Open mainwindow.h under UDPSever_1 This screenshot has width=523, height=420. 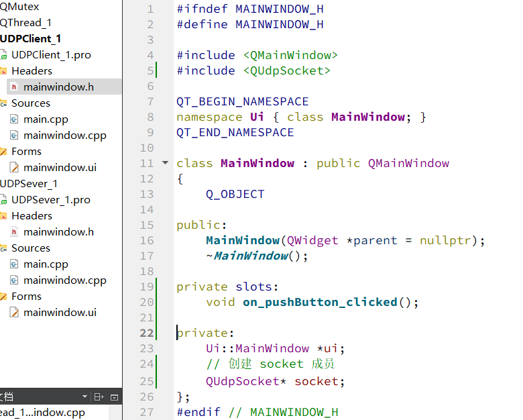pos(58,232)
